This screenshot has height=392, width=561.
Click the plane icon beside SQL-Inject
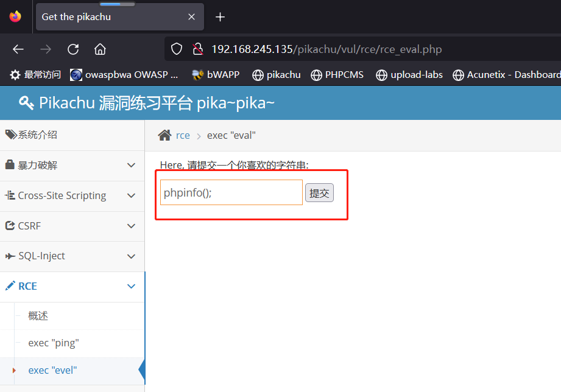(10, 256)
